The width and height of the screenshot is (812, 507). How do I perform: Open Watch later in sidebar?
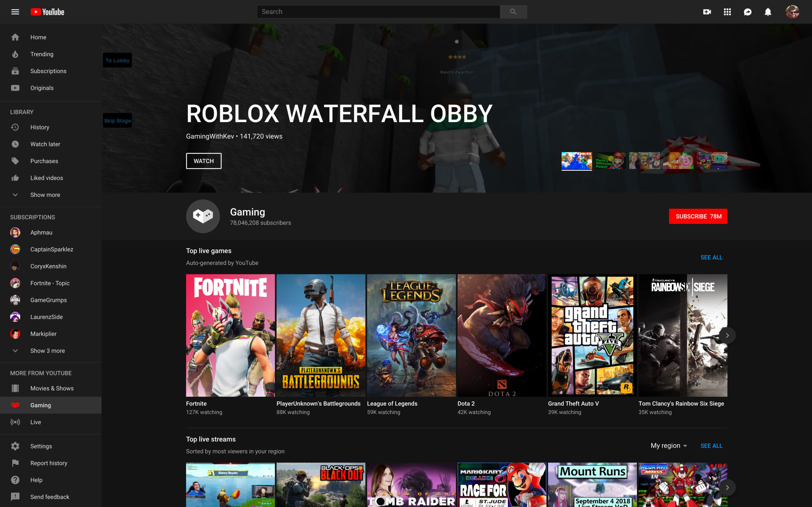(45, 144)
